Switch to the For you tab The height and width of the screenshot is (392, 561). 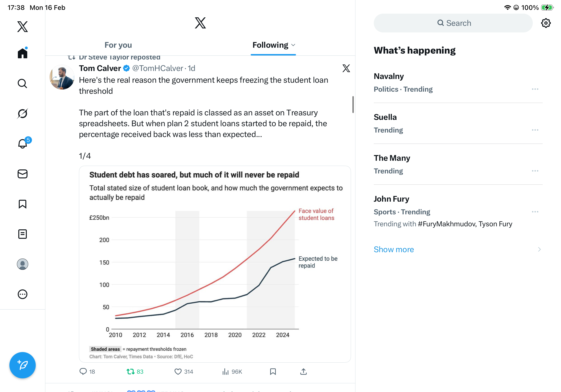point(118,45)
